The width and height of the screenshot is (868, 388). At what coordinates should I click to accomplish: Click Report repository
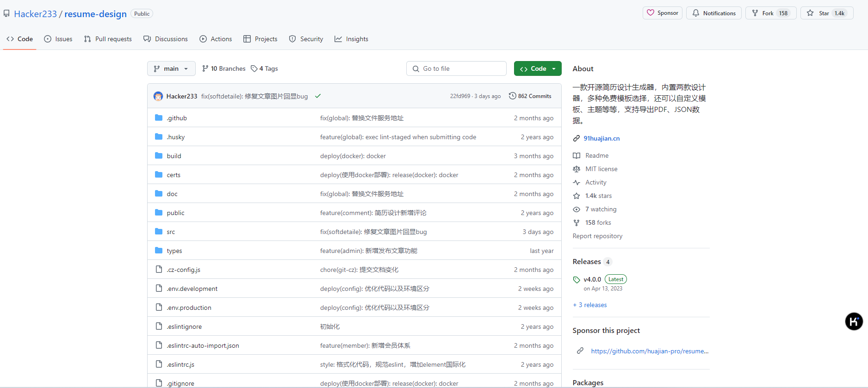click(597, 236)
